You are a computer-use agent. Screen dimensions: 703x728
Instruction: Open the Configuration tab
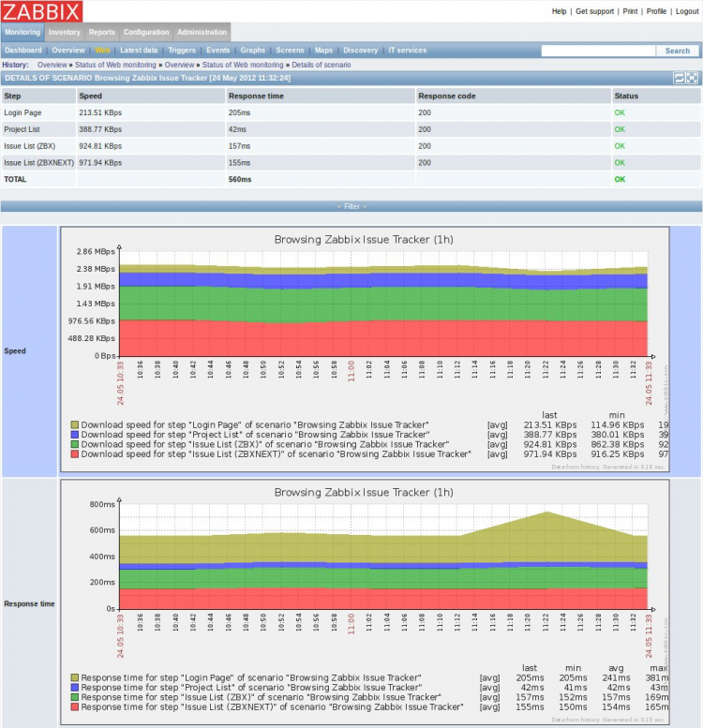pos(146,32)
